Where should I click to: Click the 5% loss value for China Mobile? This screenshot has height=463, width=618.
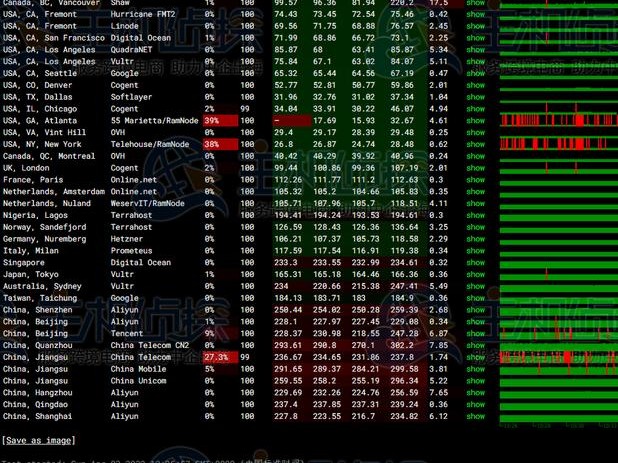[x=210, y=369]
